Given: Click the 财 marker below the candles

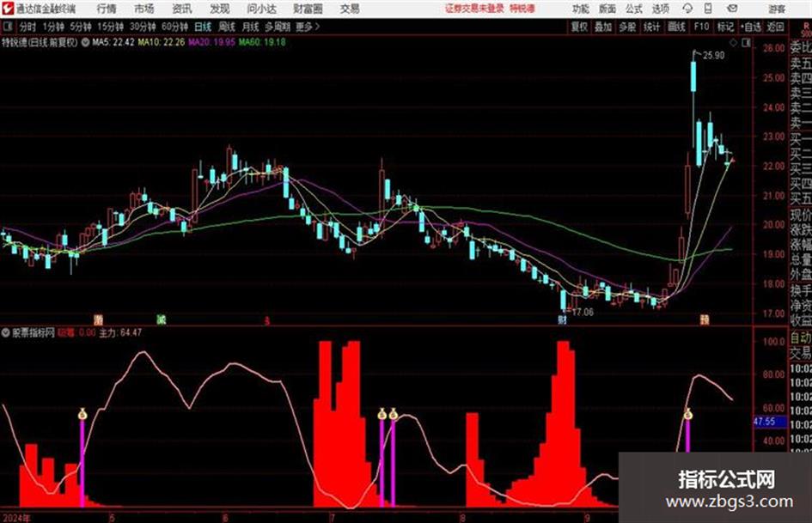Looking at the screenshot, I should tap(562, 320).
